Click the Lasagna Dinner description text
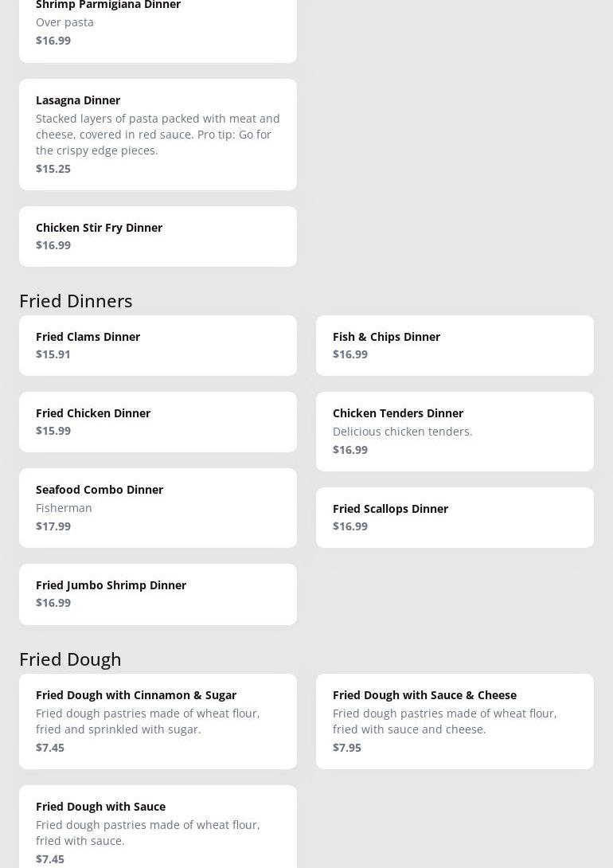Image resolution: width=613 pixels, height=868 pixels. (158, 134)
